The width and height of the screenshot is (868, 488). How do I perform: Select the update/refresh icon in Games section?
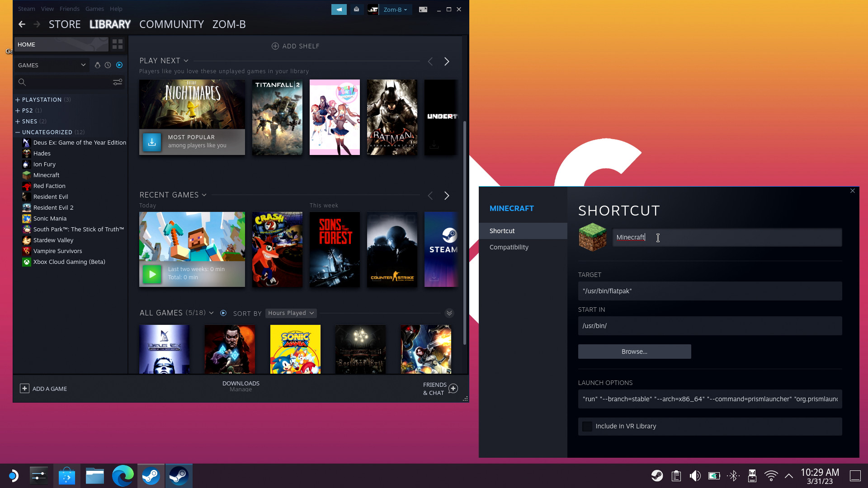[x=108, y=65]
